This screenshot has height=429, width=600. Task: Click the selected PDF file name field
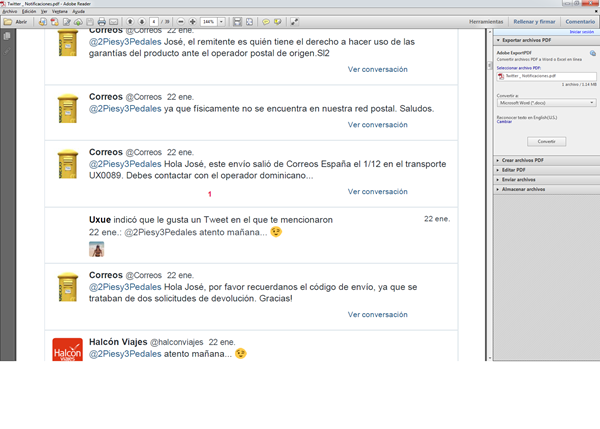546,77
